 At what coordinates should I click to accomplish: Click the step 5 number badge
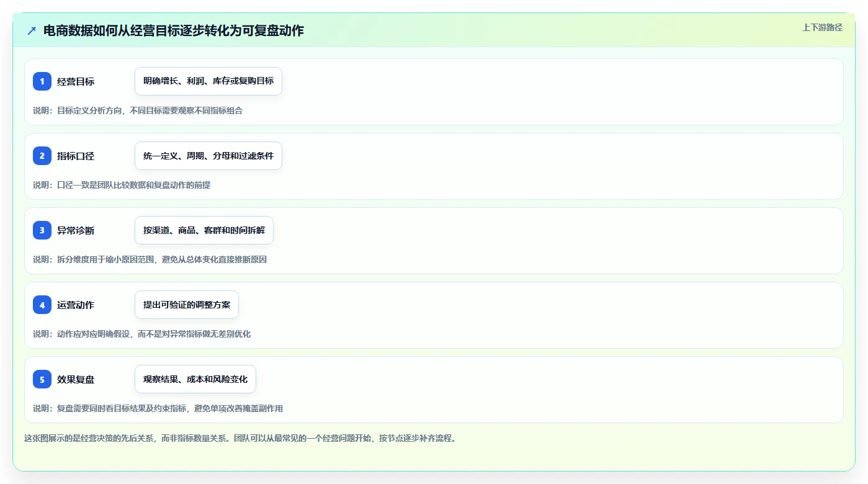coord(42,379)
